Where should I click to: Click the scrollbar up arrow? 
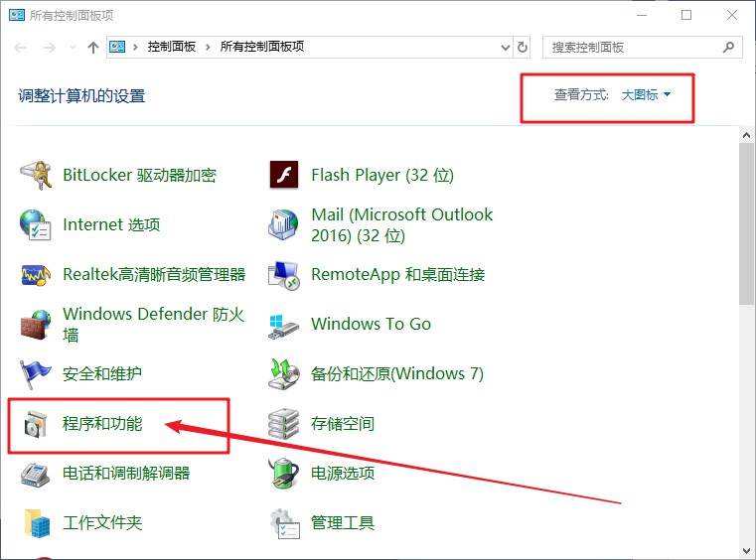[746, 135]
